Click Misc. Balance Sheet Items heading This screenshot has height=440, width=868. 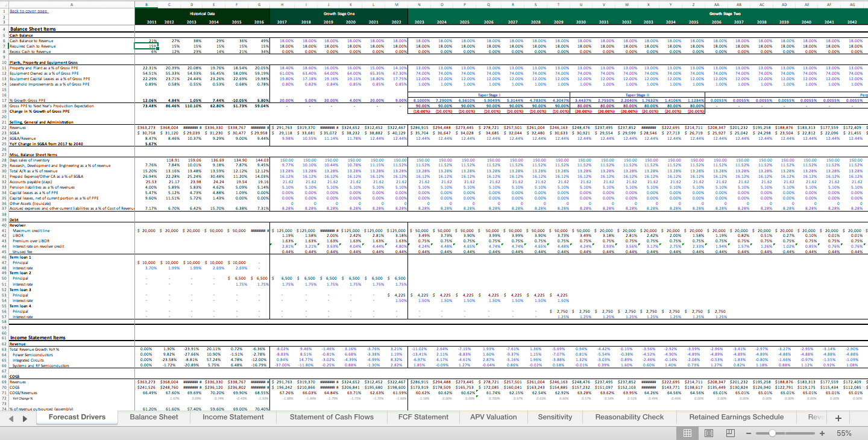tap(35, 154)
